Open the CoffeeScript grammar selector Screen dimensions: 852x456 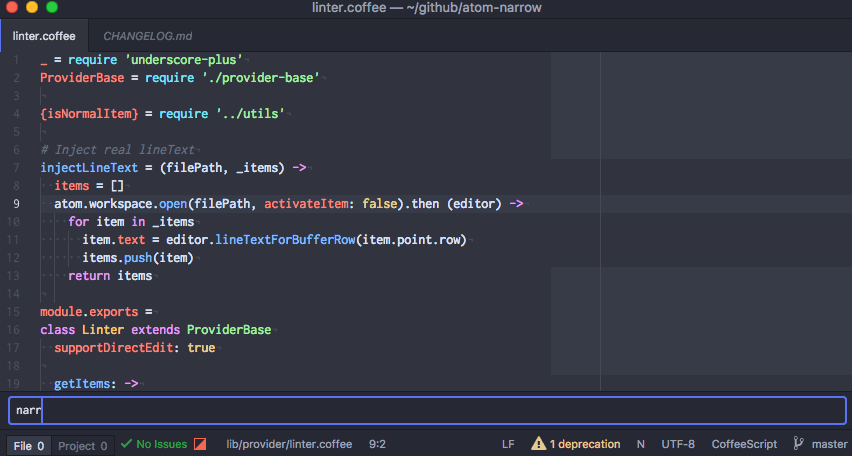coord(744,444)
